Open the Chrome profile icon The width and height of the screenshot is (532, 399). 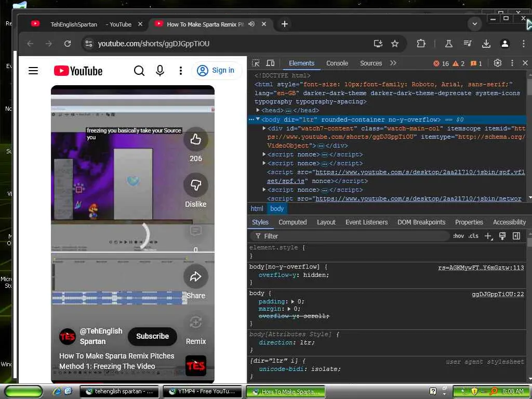[x=504, y=44]
